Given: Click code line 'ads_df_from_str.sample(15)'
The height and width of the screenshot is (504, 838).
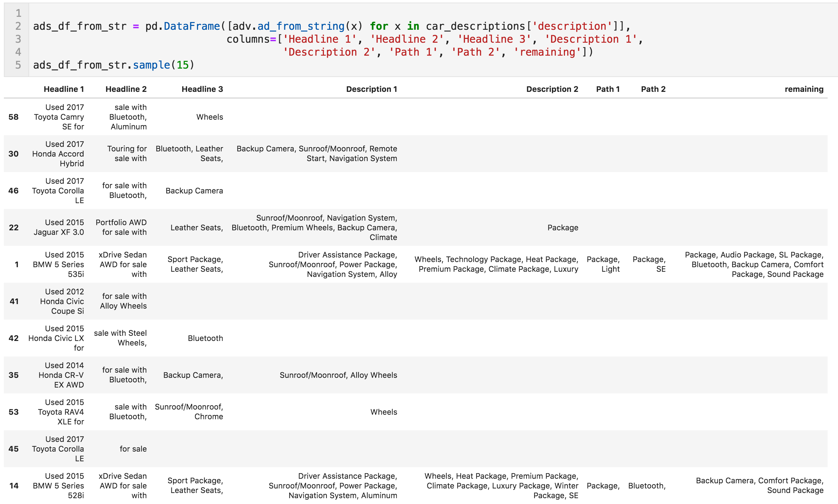Looking at the screenshot, I should (114, 65).
